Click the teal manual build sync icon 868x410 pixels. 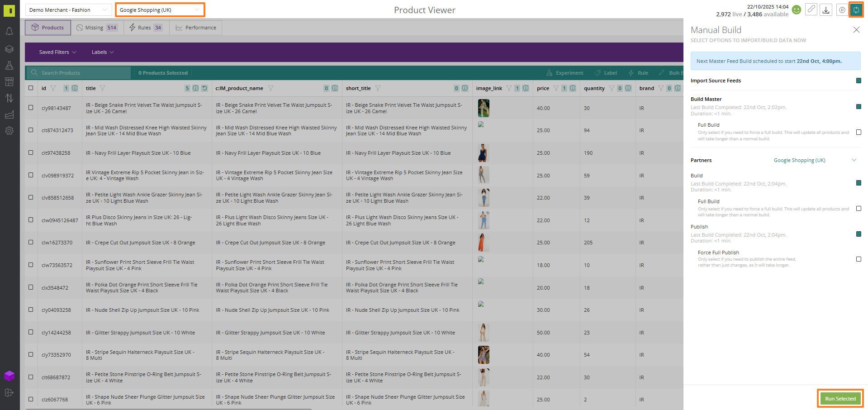(856, 10)
